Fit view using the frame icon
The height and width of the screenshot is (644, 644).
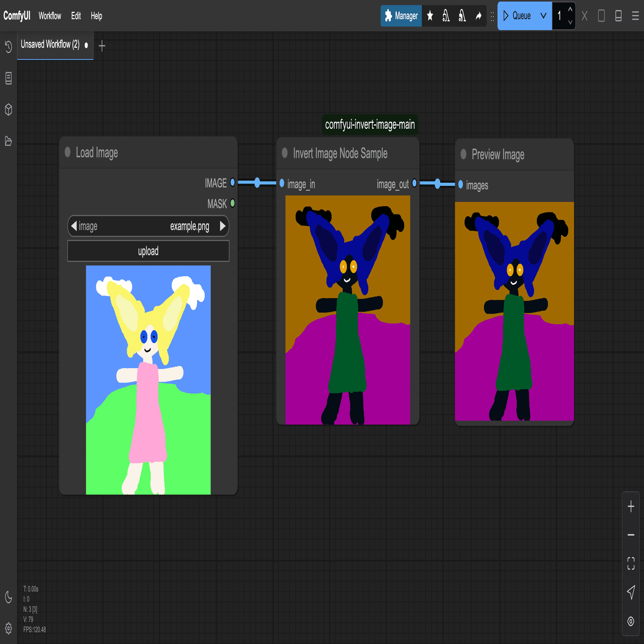pyautogui.click(x=631, y=563)
